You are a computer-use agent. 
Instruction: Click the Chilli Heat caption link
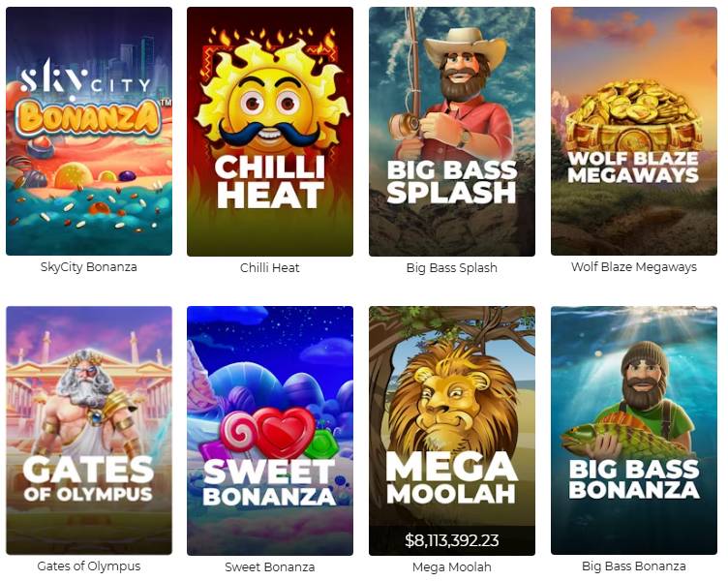tap(270, 267)
